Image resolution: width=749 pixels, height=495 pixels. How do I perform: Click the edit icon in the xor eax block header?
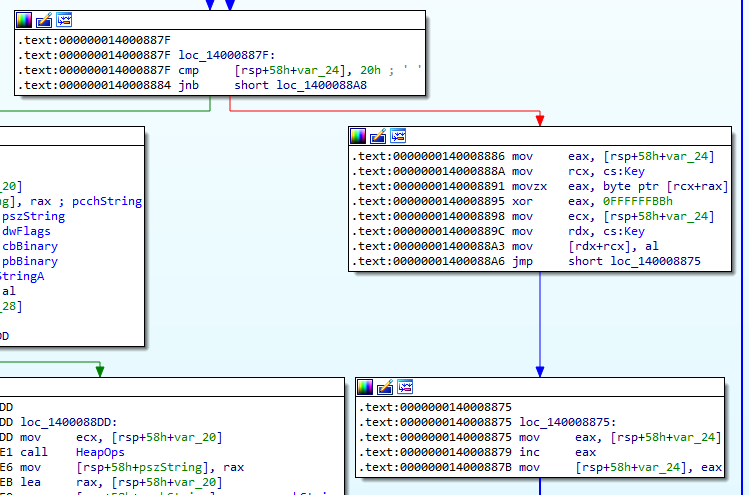pyautogui.click(x=377, y=136)
